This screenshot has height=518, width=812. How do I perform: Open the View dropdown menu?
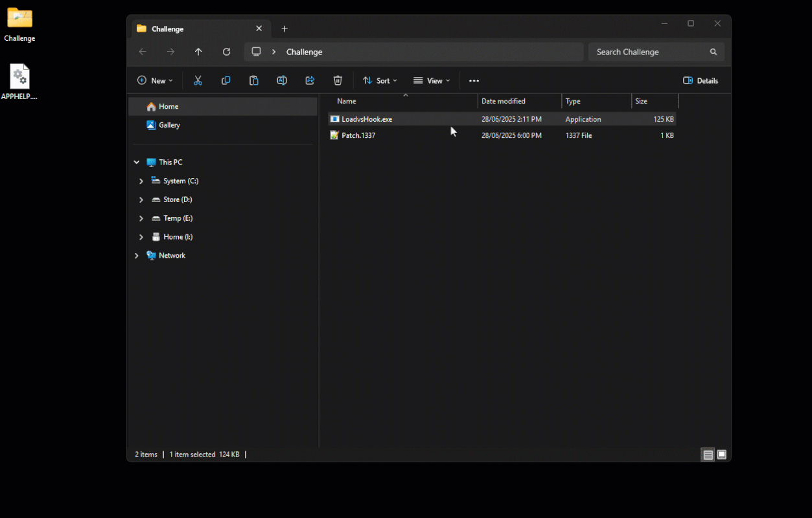(432, 81)
